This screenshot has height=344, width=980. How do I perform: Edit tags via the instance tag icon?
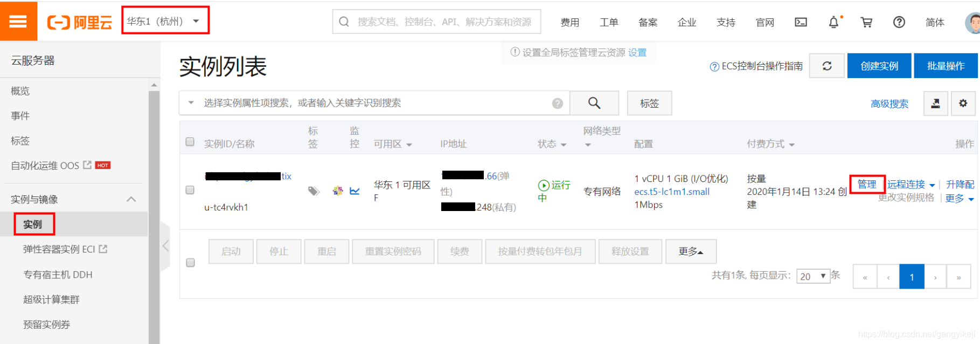314,191
